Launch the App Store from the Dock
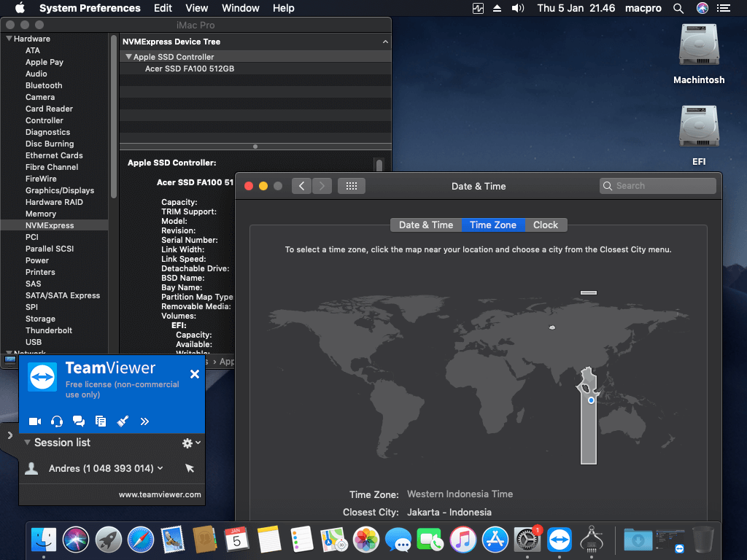Screen dimensions: 747x560 click(495, 540)
